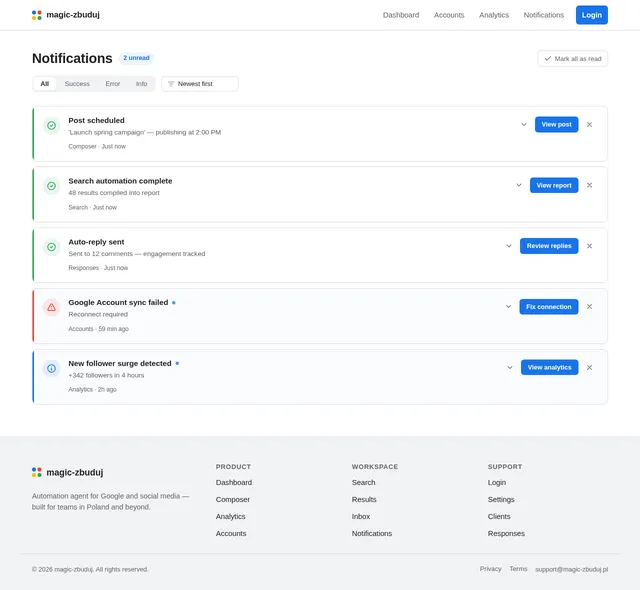The image size is (640, 590).
Task: Filter notifications by Error
Action: [113, 84]
